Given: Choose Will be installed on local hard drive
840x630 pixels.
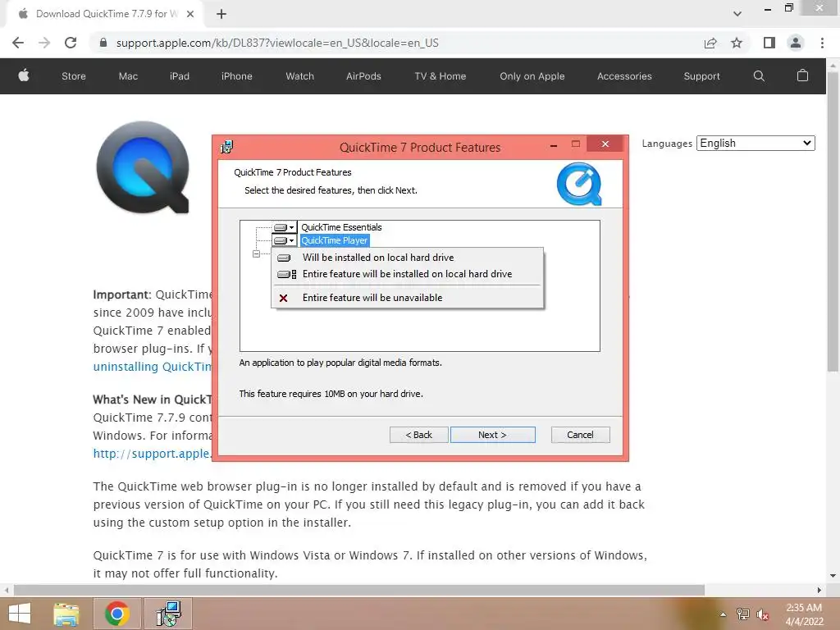Looking at the screenshot, I should pyautogui.click(x=408, y=257).
